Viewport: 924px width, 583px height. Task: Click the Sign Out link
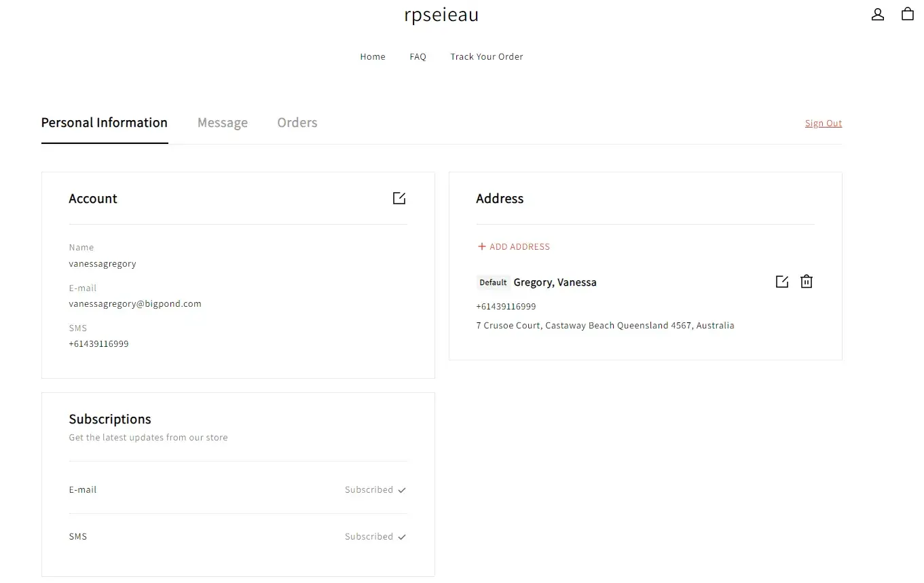pos(823,124)
